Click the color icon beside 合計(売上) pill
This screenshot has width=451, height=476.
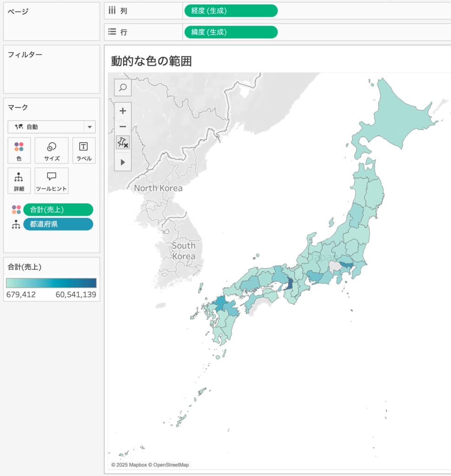pos(16,210)
